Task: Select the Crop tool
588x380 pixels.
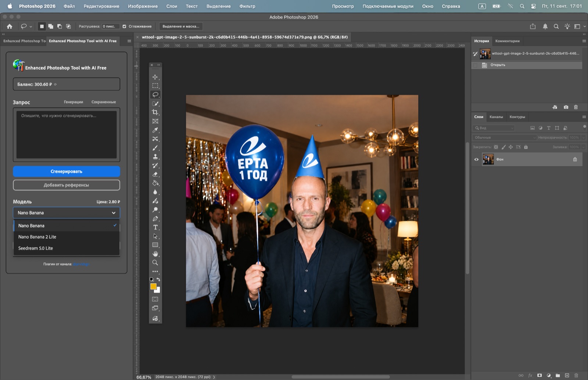Action: [155, 112]
